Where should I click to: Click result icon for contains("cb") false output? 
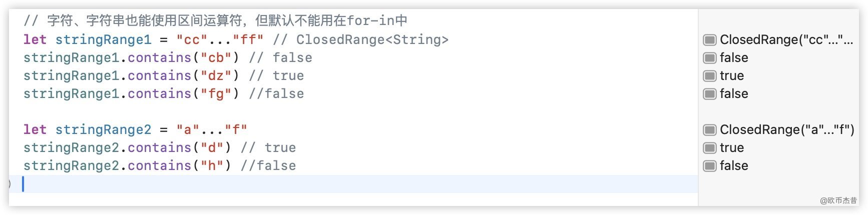tap(709, 58)
